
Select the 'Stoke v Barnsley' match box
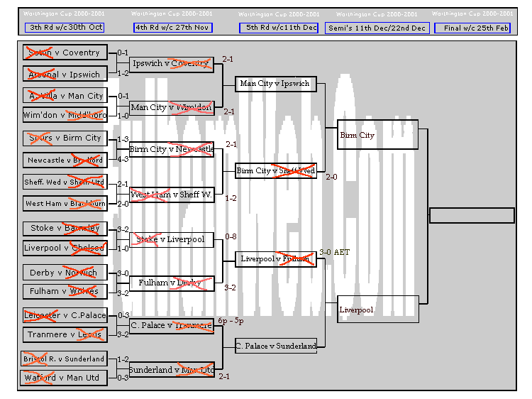[65, 229]
